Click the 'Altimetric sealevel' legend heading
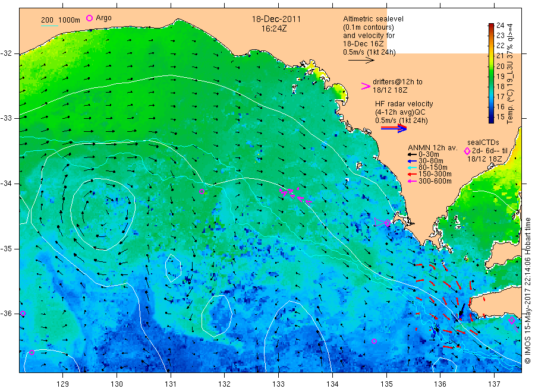 (373, 19)
